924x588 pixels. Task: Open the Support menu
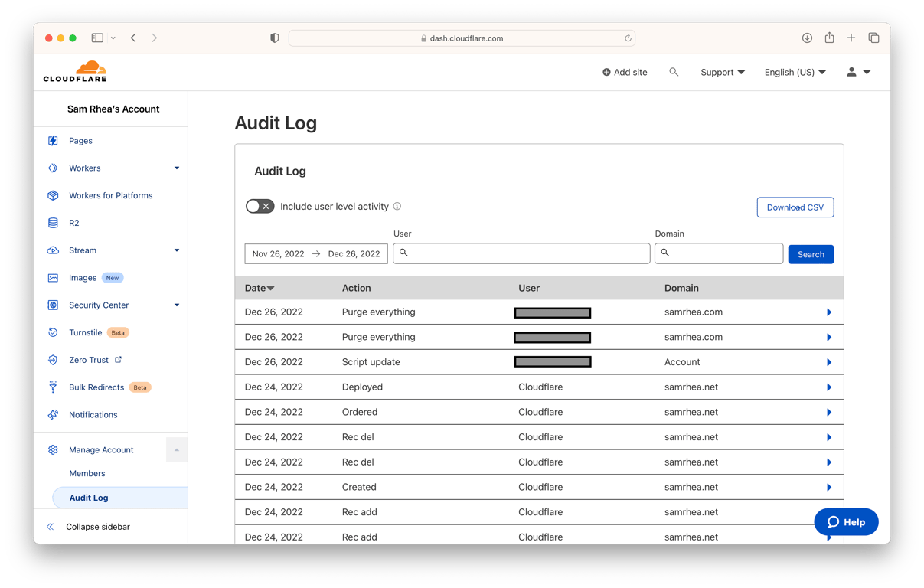(x=722, y=72)
